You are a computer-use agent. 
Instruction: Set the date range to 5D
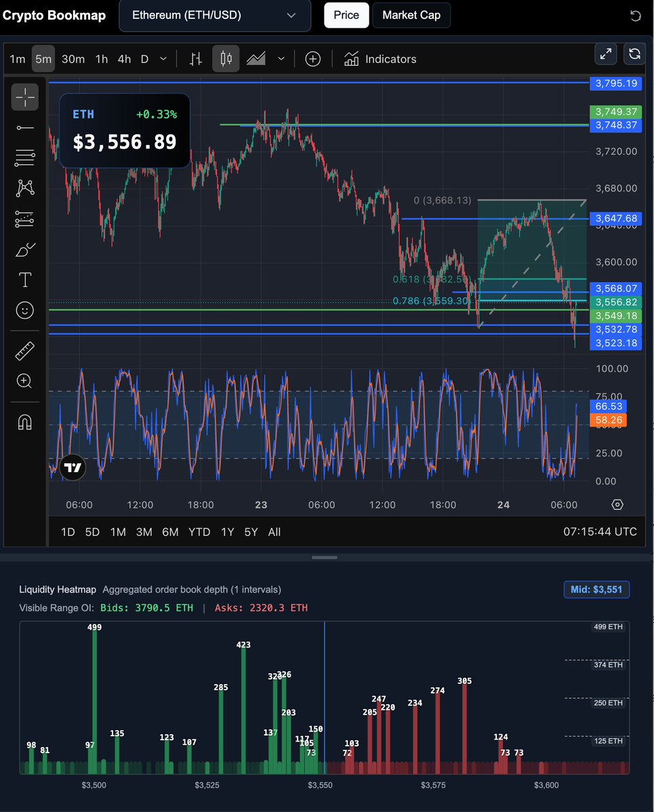point(92,532)
